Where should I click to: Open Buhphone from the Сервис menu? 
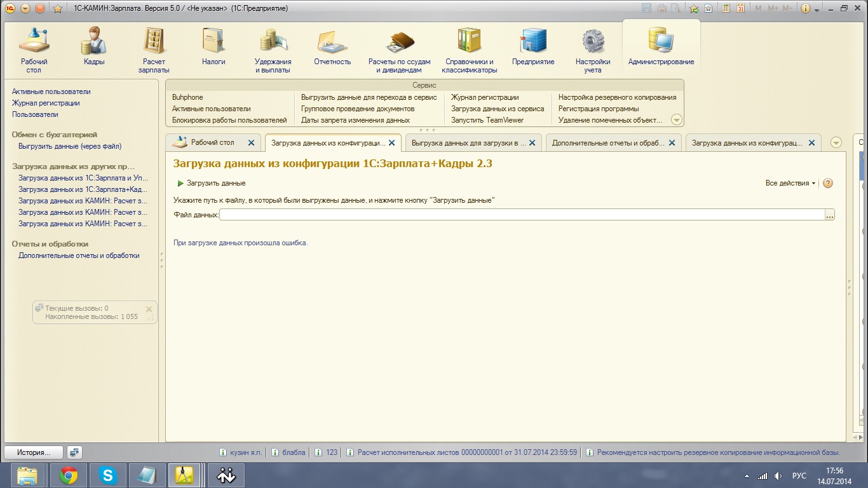pos(187,97)
